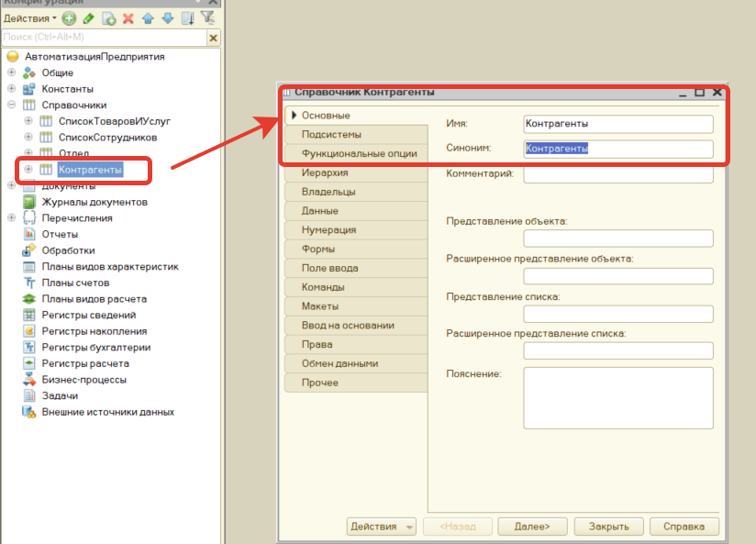Open the Действия dropdown in the dialog
756x544 pixels.
tap(381, 527)
